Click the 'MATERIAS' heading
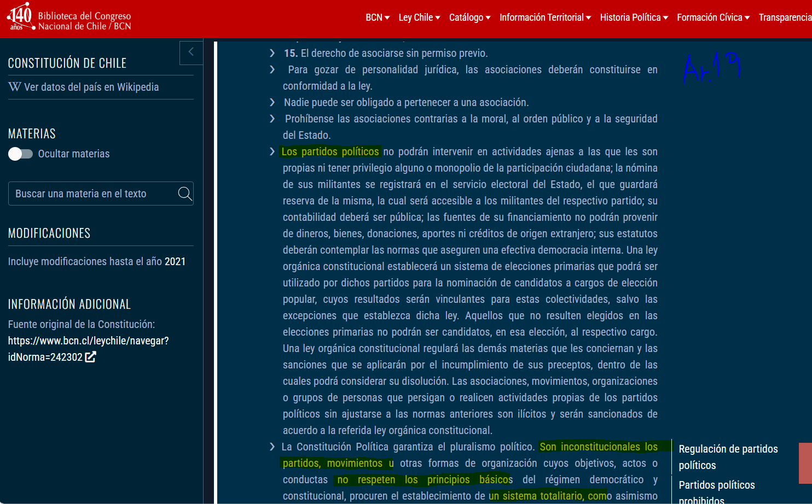Viewport: 812px width, 504px height. 32,134
